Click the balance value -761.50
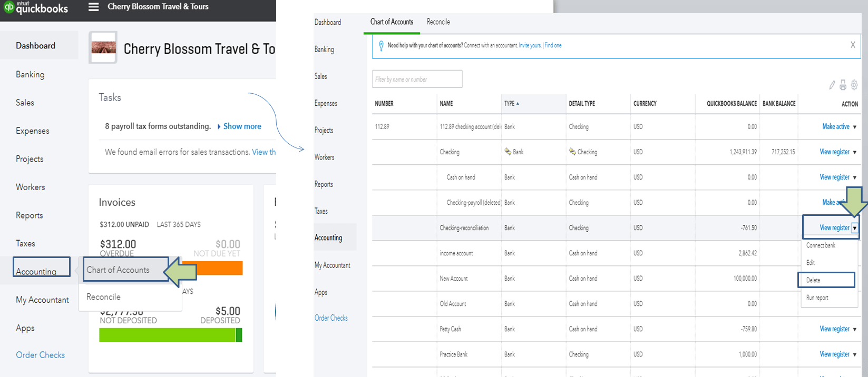The image size is (868, 377). (749, 227)
